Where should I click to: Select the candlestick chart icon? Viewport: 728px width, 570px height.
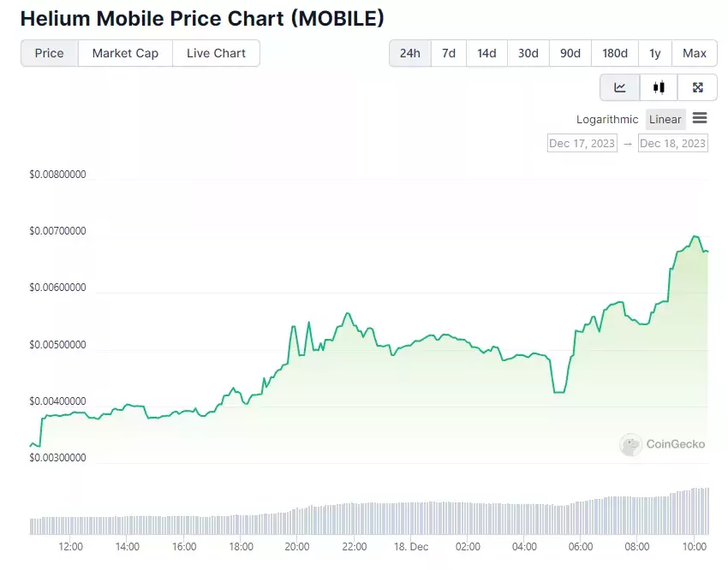(x=659, y=87)
